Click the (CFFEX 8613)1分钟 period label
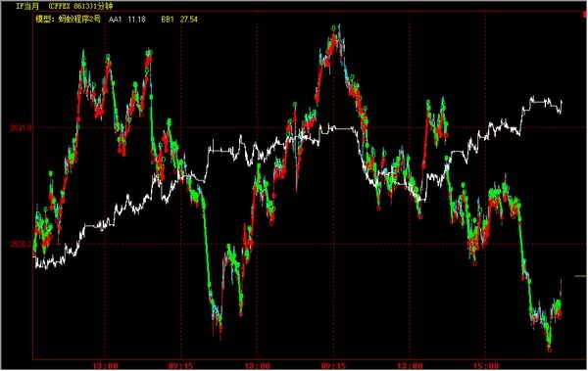The image size is (588, 371). [x=80, y=7]
